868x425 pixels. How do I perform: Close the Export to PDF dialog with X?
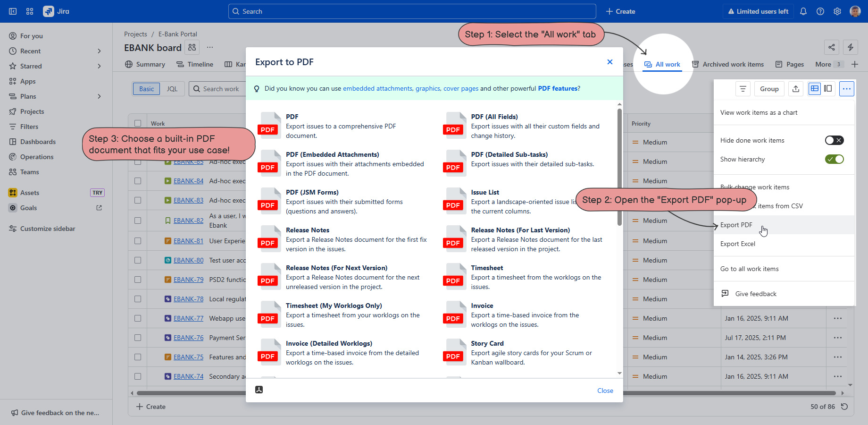click(x=610, y=62)
